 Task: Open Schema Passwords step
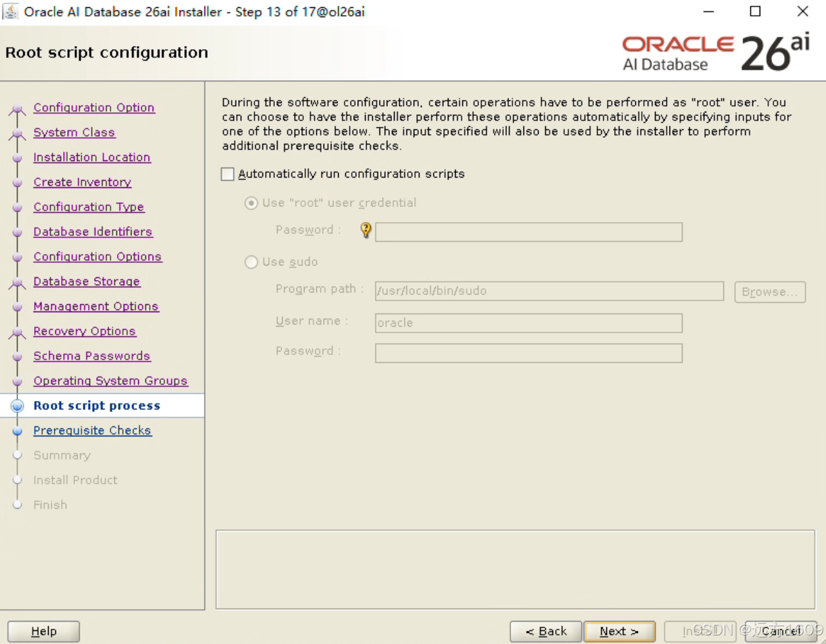(x=92, y=356)
